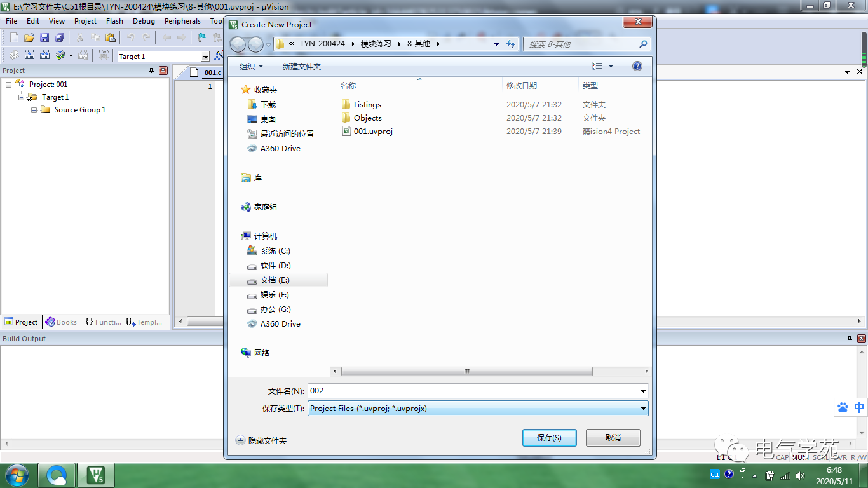Select 软件 (D:) drive in navigation pane
Image resolution: width=868 pixels, height=488 pixels.
point(275,266)
